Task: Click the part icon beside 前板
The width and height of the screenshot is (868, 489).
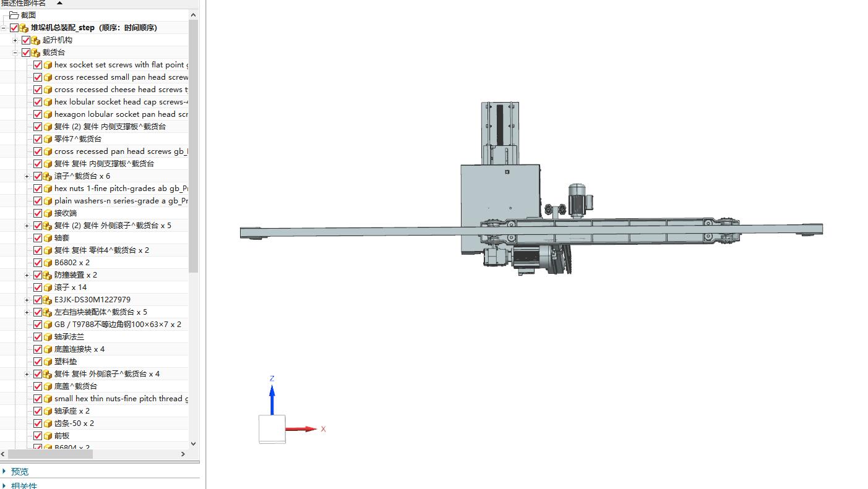Action: click(x=48, y=436)
